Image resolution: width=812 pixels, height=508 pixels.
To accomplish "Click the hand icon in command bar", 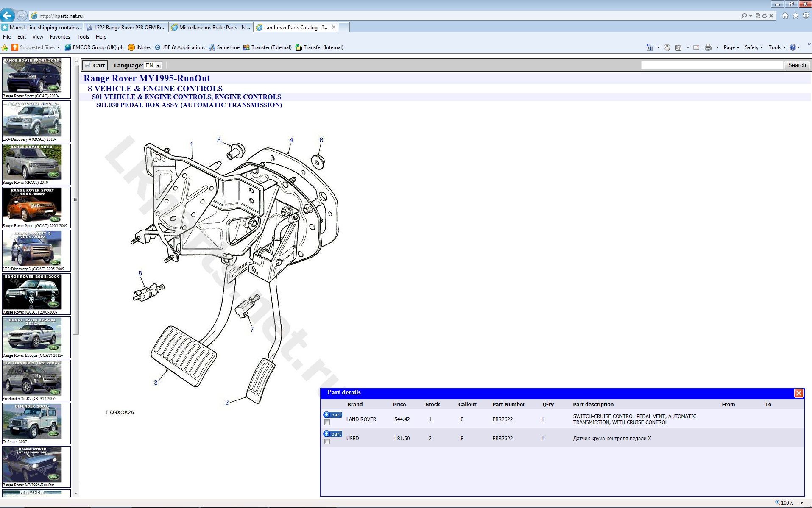I will point(667,47).
